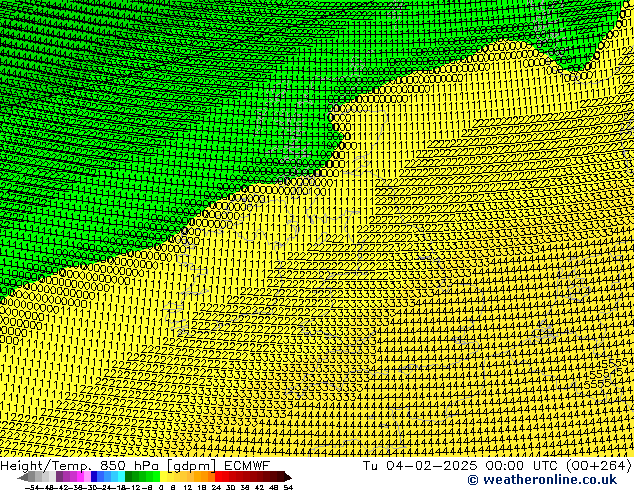Click the 'Tu 04-02-2025 00:00 UTC' timestamp
The height and width of the screenshot is (490, 634).
click(460, 466)
